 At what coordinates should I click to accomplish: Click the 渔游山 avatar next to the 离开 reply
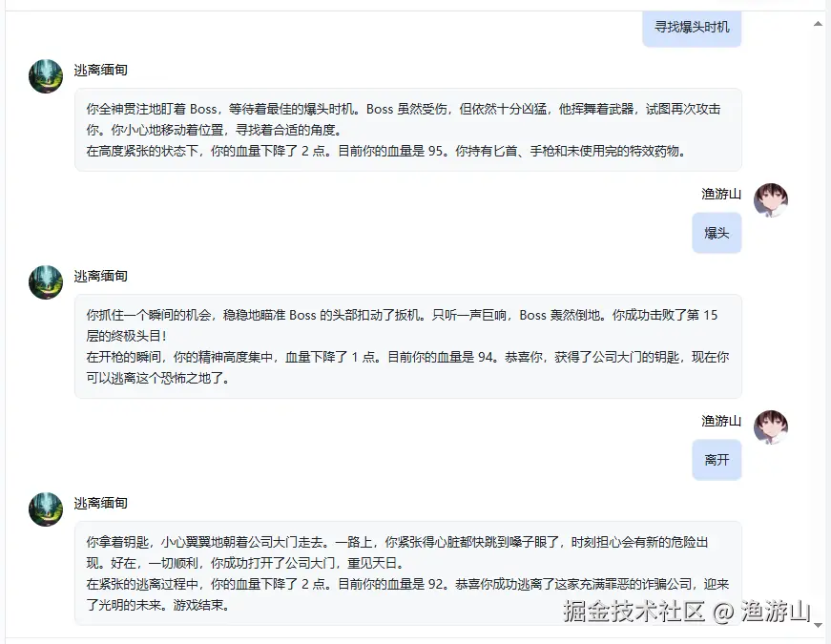tap(771, 427)
